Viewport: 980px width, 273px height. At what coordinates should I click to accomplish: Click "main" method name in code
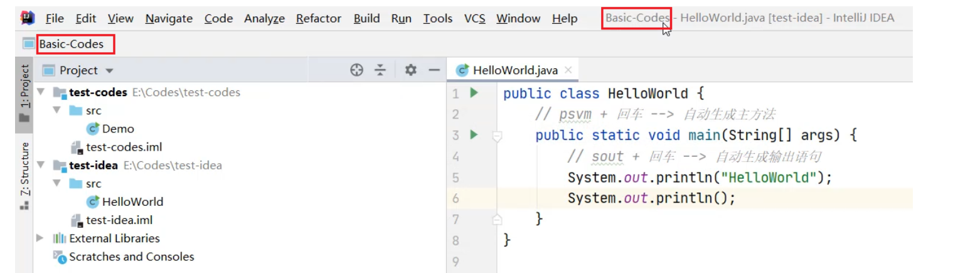coord(703,135)
